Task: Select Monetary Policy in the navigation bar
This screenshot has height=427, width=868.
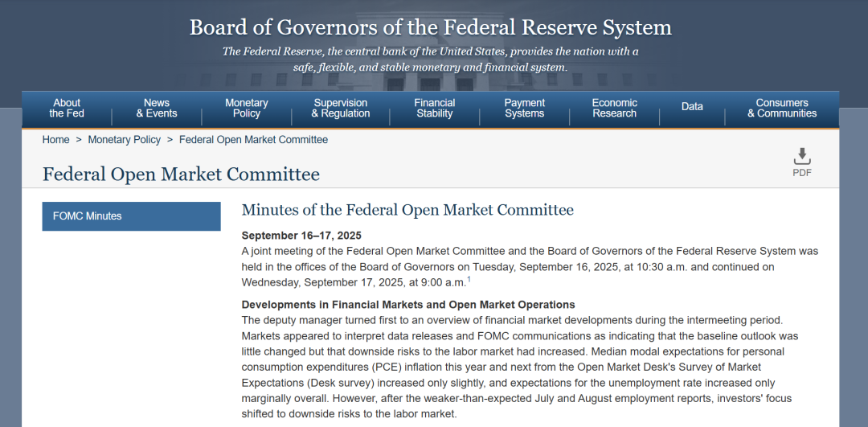Action: tap(247, 109)
